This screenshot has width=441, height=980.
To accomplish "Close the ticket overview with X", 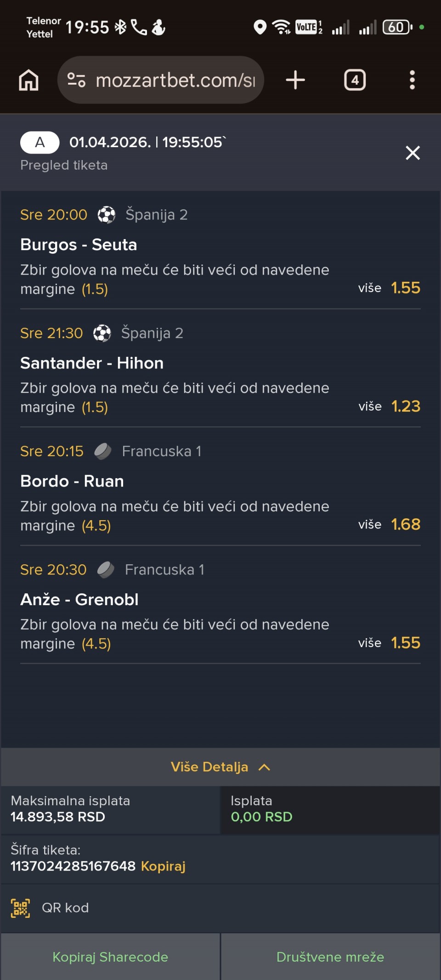I will 413,153.
